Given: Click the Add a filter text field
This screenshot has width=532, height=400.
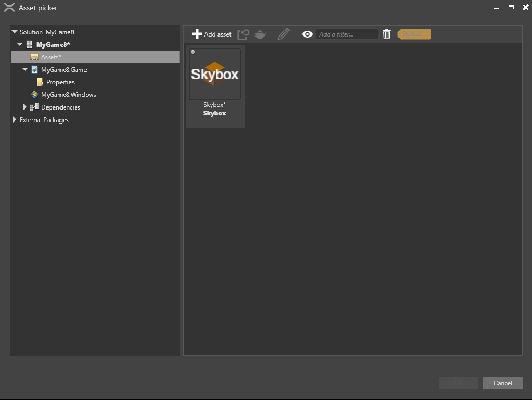Looking at the screenshot, I should click(346, 34).
